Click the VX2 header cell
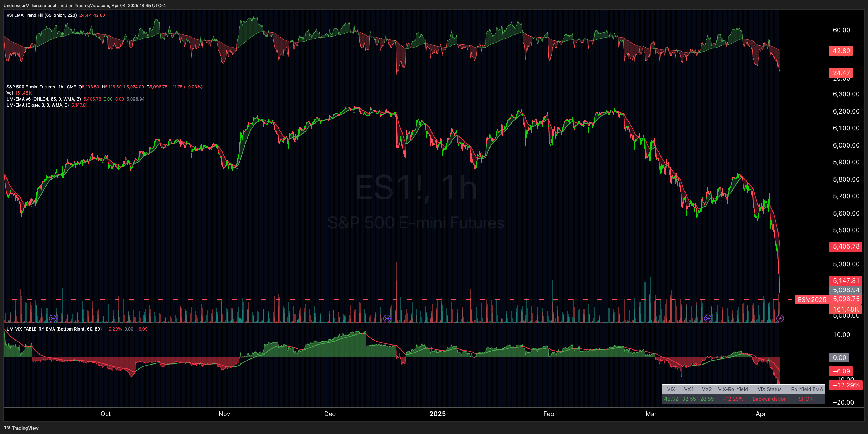Viewport: 868px width, 434px height. 707,389
